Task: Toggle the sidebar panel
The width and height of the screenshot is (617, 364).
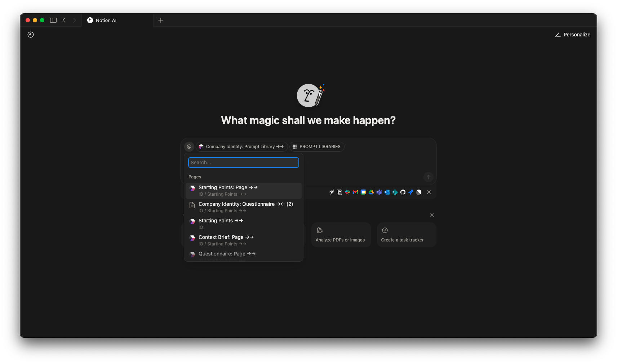Action: coord(53,20)
